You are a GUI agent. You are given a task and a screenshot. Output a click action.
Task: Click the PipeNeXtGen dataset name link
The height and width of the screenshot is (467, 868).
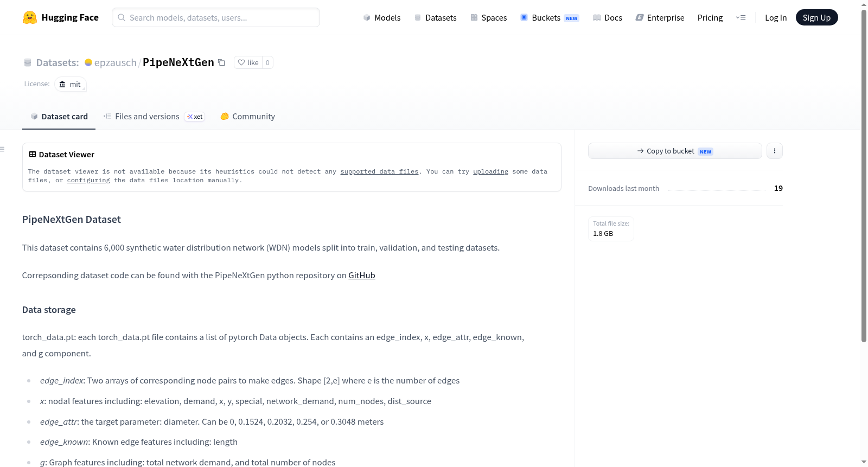(178, 62)
